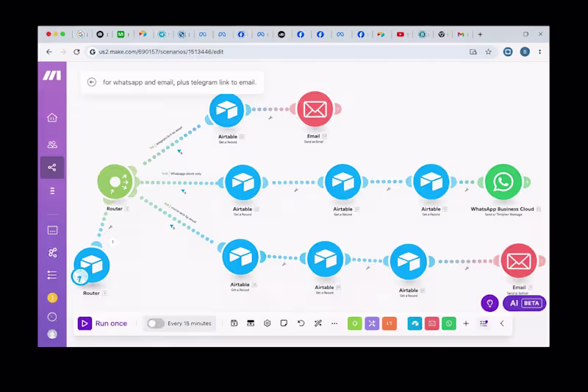The image size is (588, 392).
Task: Reload the page with browser refresh icon
Action: point(76,51)
